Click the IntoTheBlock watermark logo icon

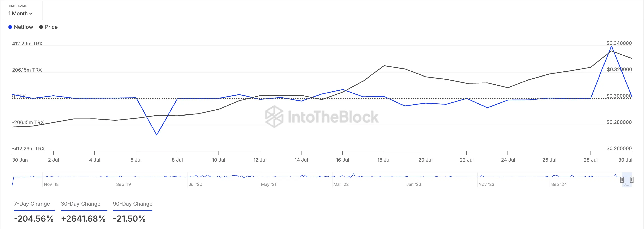pyautogui.click(x=274, y=117)
